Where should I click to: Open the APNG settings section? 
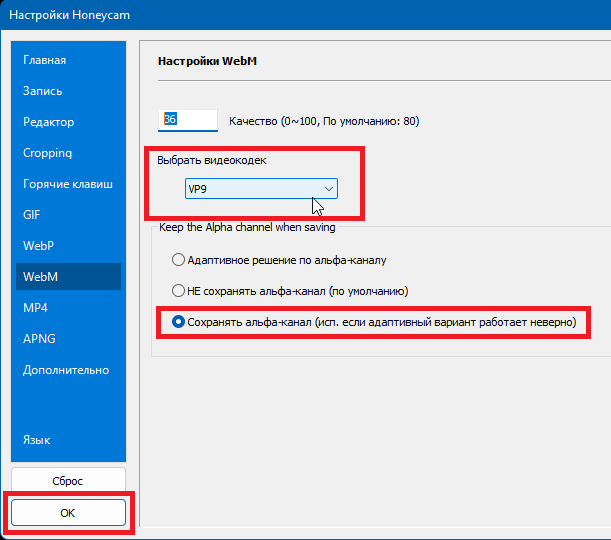tap(39, 339)
